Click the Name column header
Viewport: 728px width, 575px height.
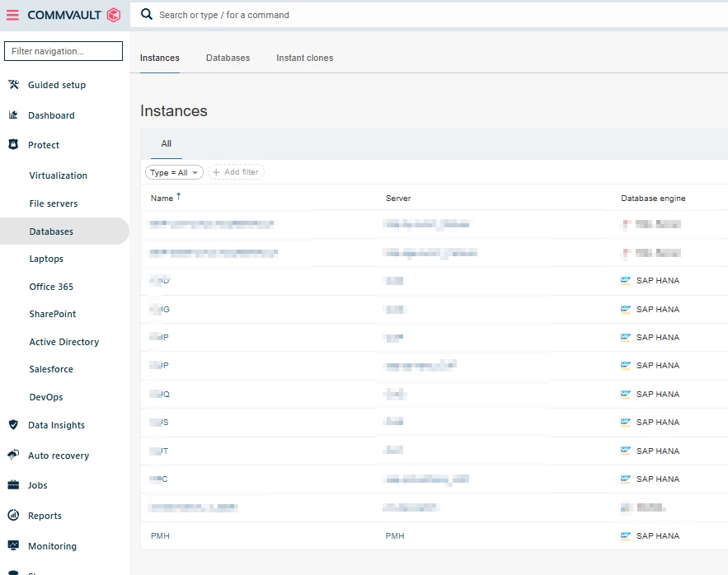(x=162, y=199)
